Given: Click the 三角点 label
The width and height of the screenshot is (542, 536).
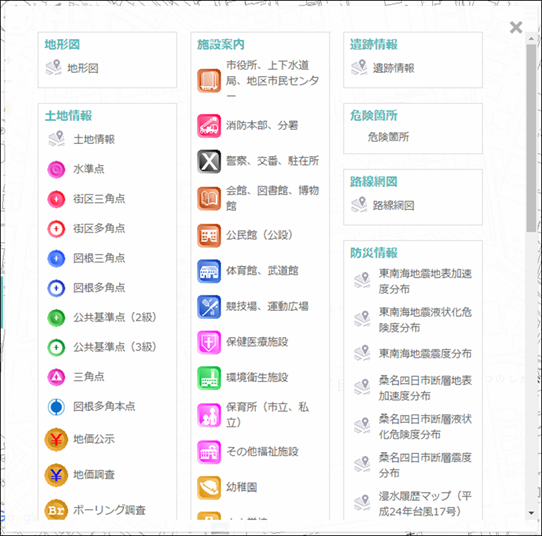Looking at the screenshot, I should (x=89, y=377).
